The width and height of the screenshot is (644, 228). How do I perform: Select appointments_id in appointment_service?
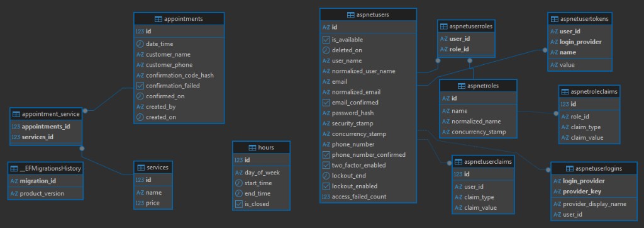[x=46, y=127]
